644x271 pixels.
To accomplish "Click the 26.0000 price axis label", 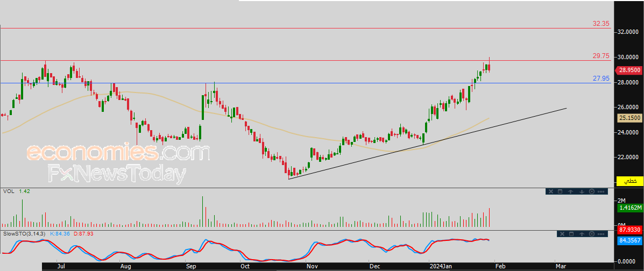I will 629,107.
